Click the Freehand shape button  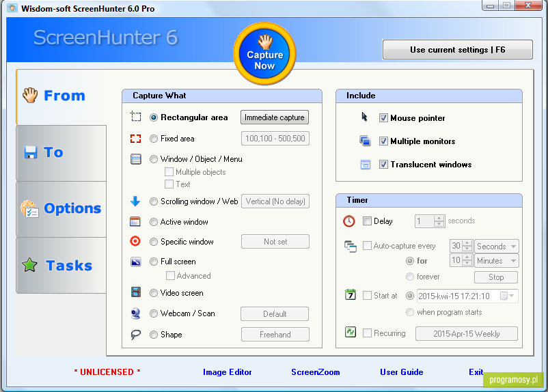[275, 335]
